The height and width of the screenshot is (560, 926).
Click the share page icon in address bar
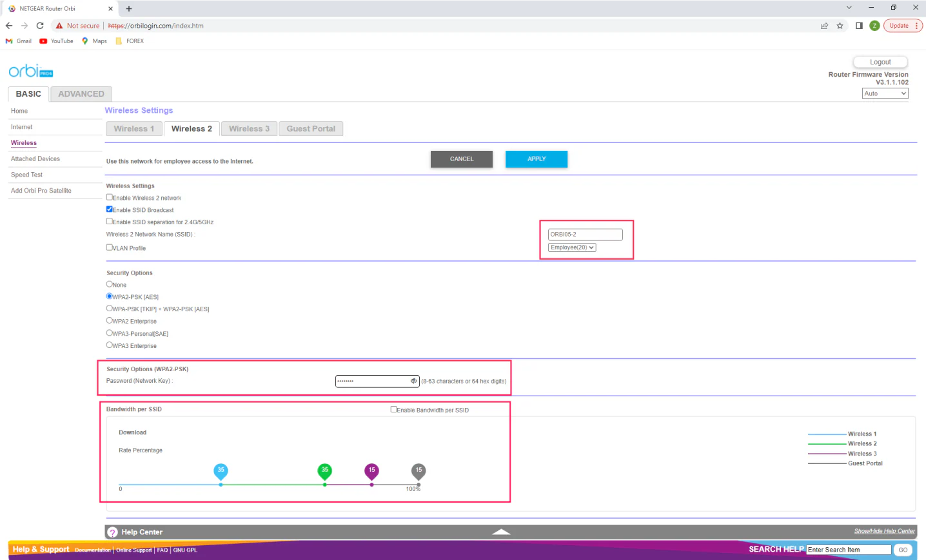point(824,26)
